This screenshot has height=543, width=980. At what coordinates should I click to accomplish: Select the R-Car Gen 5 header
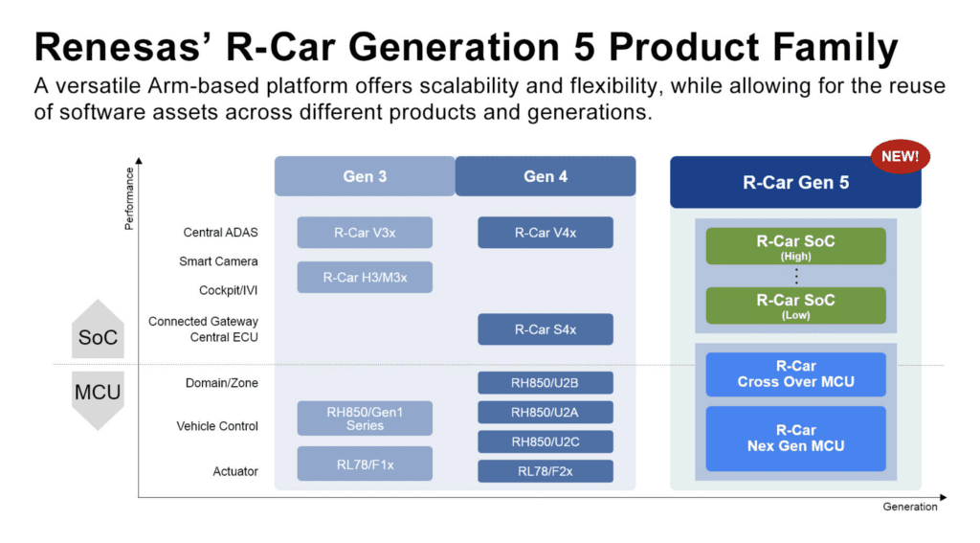(x=795, y=182)
